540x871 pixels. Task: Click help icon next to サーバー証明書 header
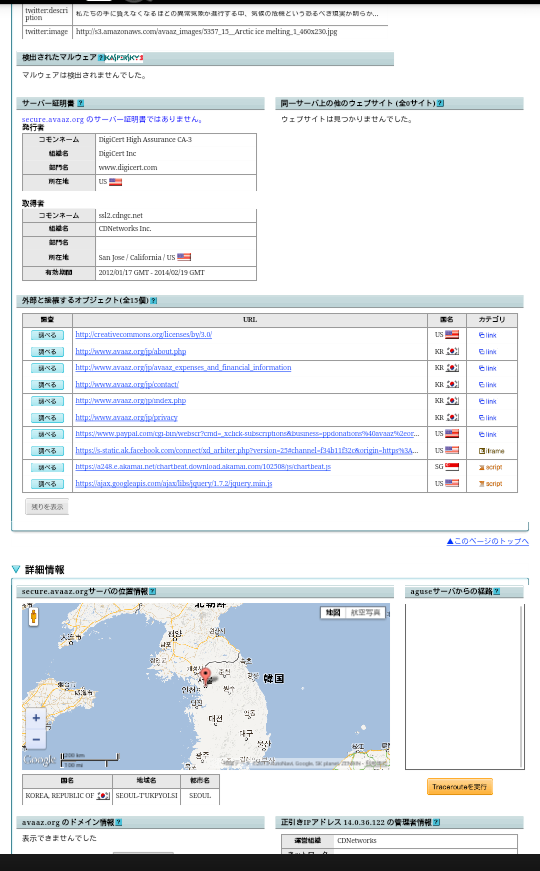tap(81, 103)
